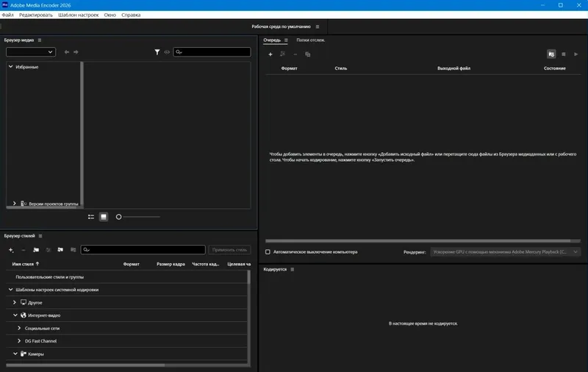Open preset settings icon in preset browser
588x372 pixels.
[48, 250]
